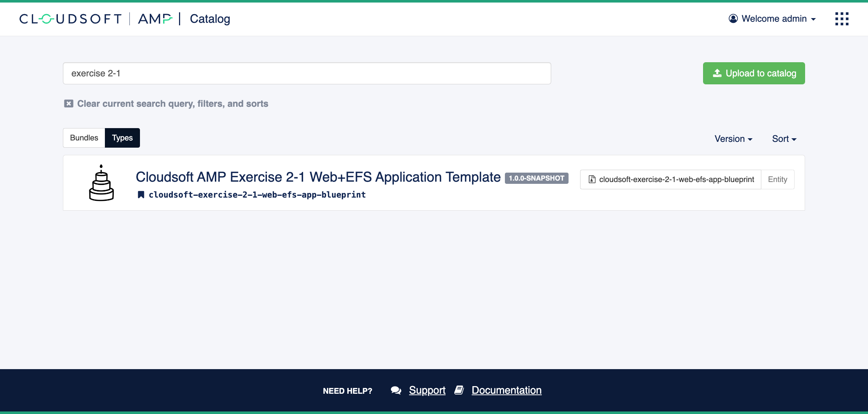Image resolution: width=868 pixels, height=414 pixels.
Task: Click the Cloudsoft AMP logo
Action: pyautogui.click(x=96, y=19)
